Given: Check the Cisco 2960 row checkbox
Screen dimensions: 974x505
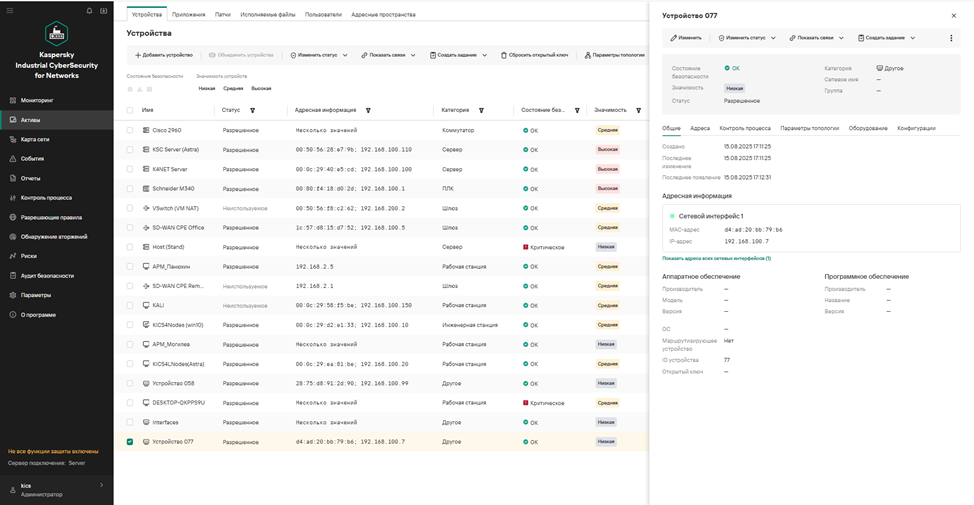Looking at the screenshot, I should tap(130, 130).
